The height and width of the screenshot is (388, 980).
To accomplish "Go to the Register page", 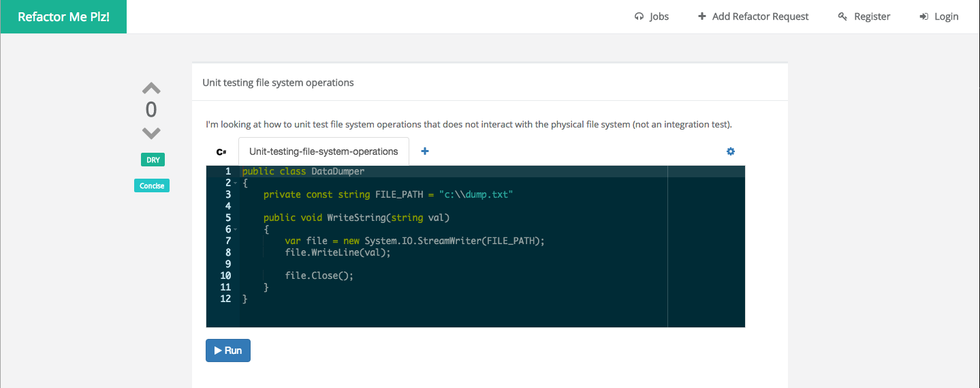I will click(864, 16).
